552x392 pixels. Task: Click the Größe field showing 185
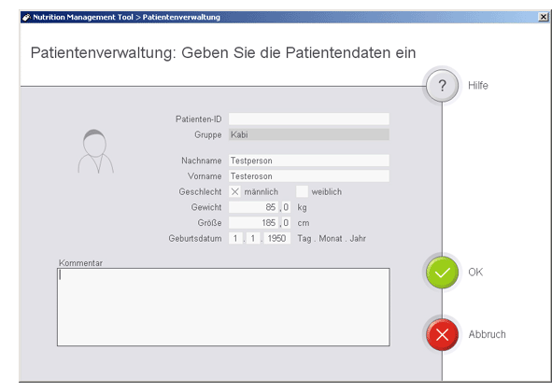pyautogui.click(x=253, y=223)
